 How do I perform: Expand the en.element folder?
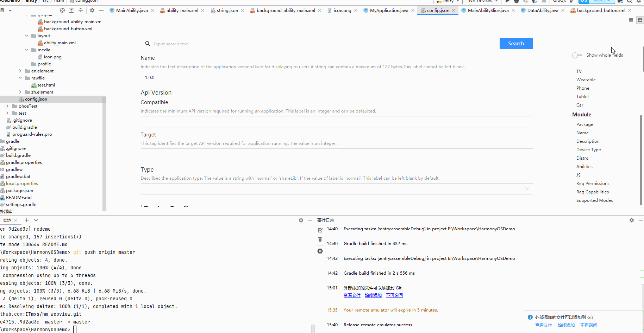tap(20, 71)
